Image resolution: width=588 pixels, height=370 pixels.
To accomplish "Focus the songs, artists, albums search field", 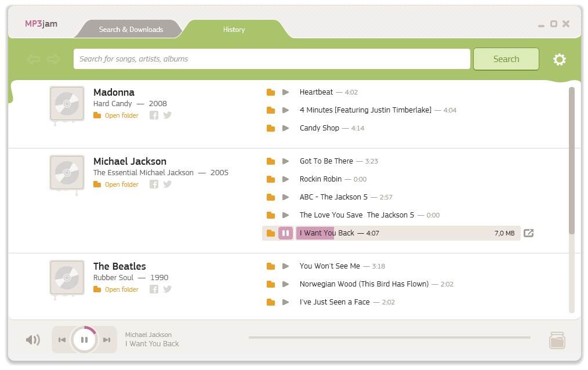I will [272, 59].
